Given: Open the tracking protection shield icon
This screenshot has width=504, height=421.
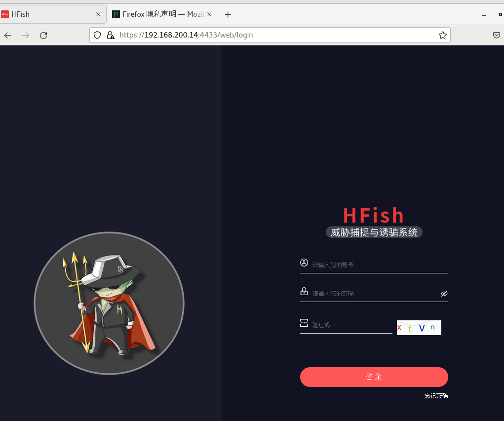Looking at the screenshot, I should pos(97,35).
